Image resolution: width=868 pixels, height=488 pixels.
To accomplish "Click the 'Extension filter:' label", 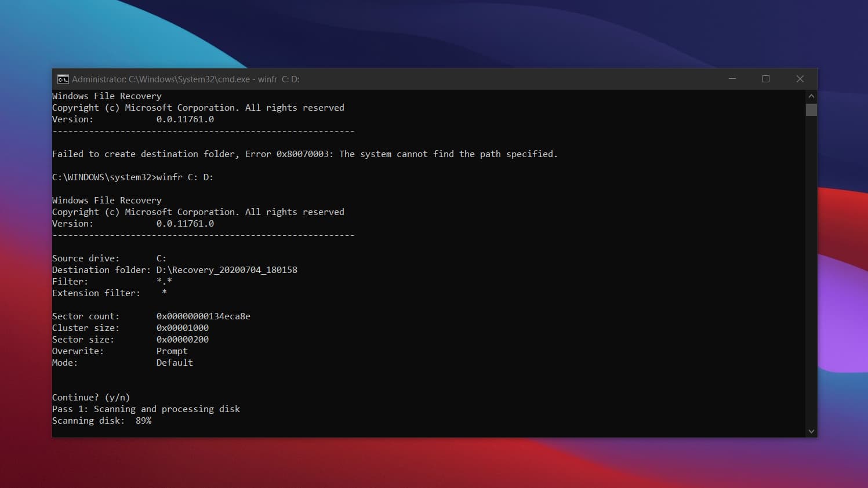I will click(96, 293).
